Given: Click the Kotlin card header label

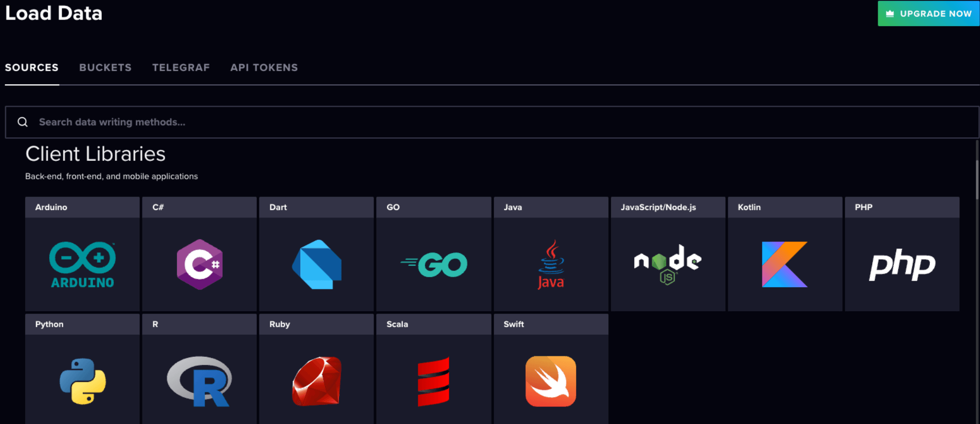Looking at the screenshot, I should 749,207.
